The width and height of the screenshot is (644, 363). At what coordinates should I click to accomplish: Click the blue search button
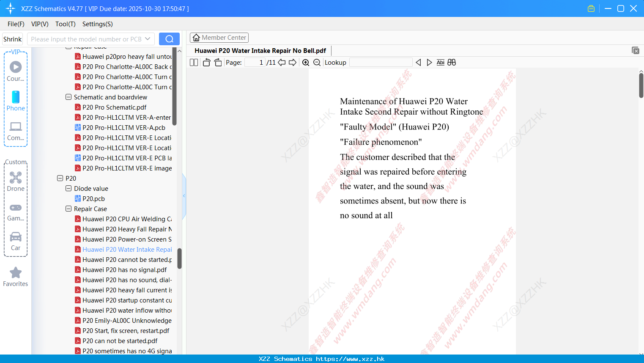click(x=169, y=39)
